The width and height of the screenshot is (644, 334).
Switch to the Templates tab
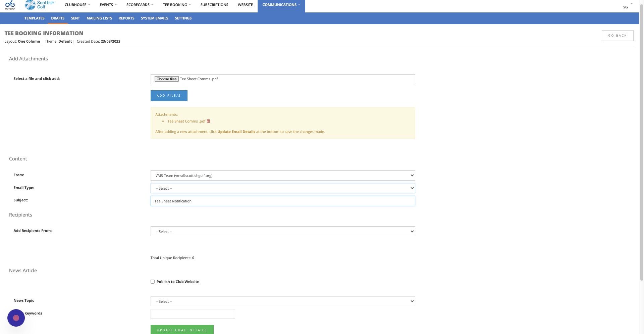pos(35,18)
